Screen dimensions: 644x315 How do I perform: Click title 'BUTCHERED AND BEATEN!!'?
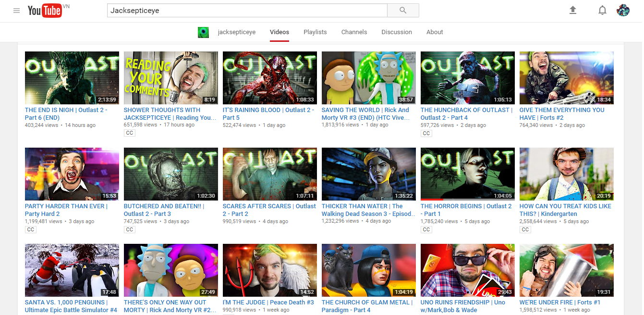pos(164,210)
